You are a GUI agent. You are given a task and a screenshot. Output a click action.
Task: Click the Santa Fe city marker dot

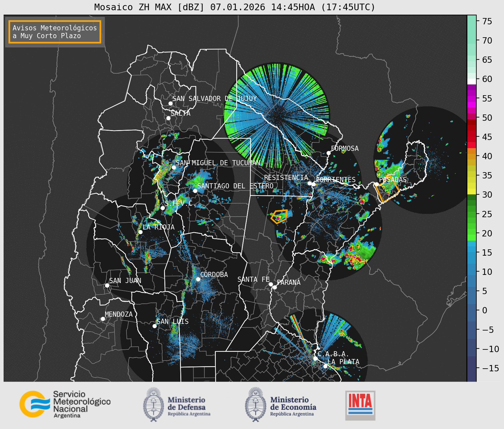(x=271, y=284)
